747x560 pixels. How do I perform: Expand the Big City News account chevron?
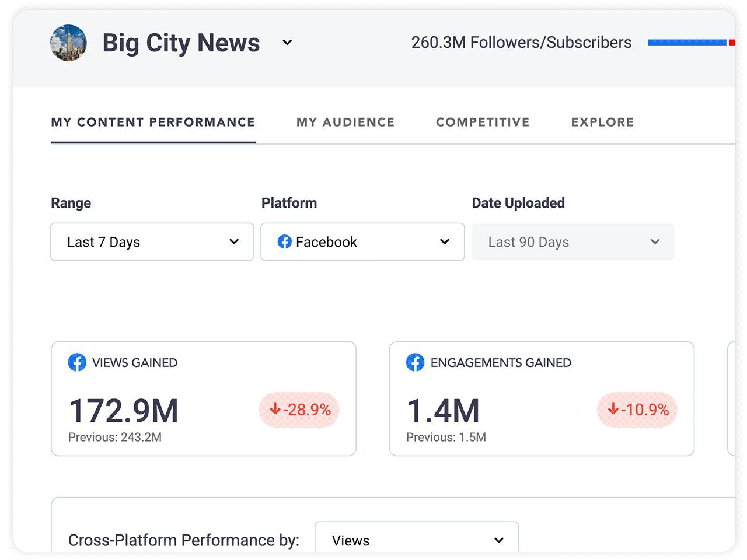tap(287, 43)
